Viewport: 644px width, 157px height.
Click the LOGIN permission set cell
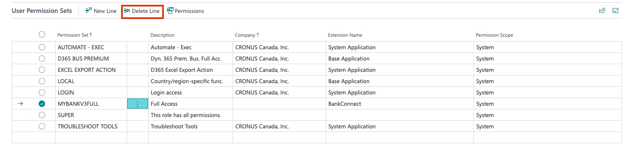point(91,92)
